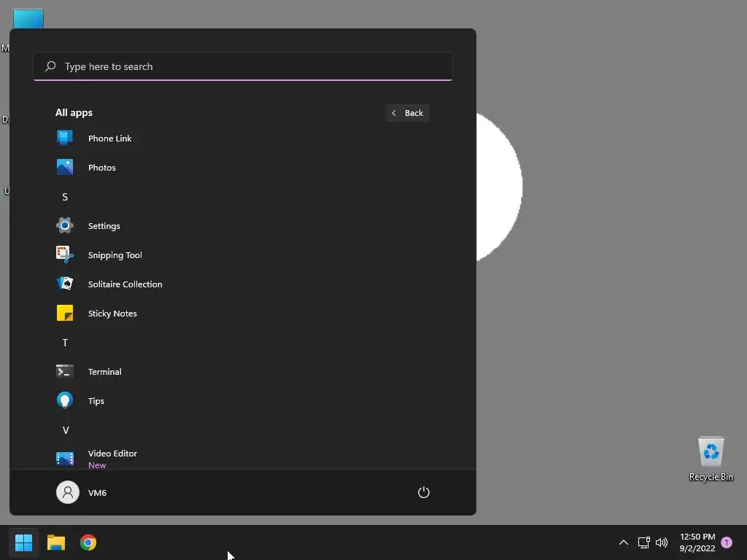Click the search magnifier icon
747x560 pixels.
[50, 66]
